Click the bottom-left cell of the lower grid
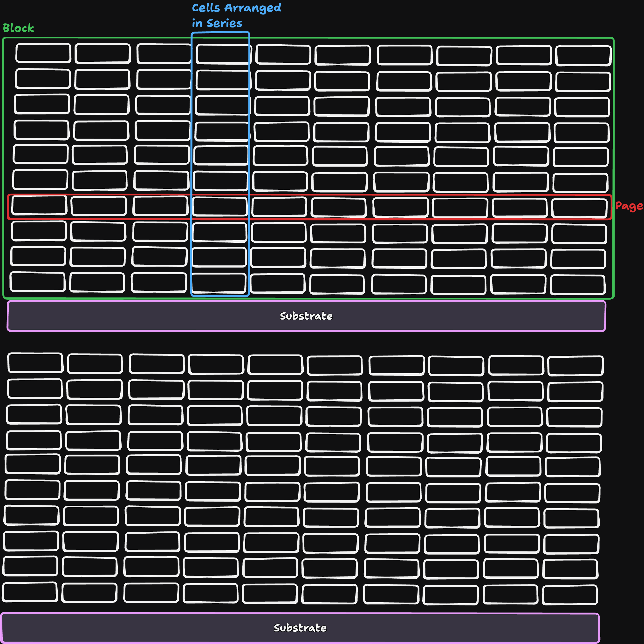644x644 pixels. [x=30, y=592]
